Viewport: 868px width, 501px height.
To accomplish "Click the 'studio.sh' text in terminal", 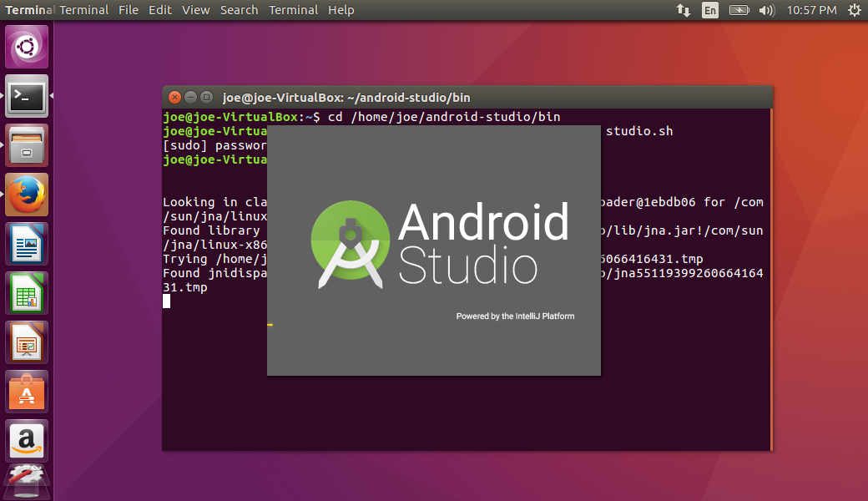I will click(x=639, y=131).
